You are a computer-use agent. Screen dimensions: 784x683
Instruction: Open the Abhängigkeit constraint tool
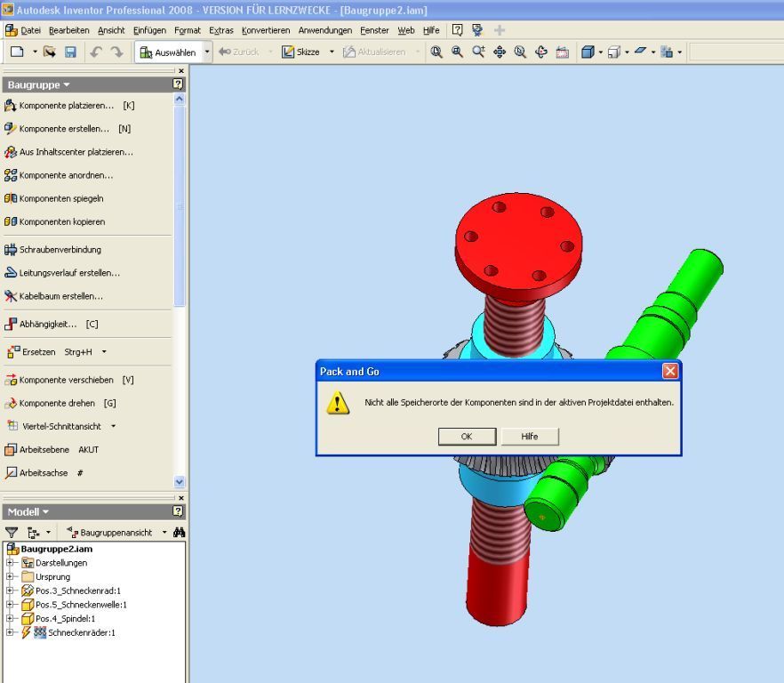[51, 325]
